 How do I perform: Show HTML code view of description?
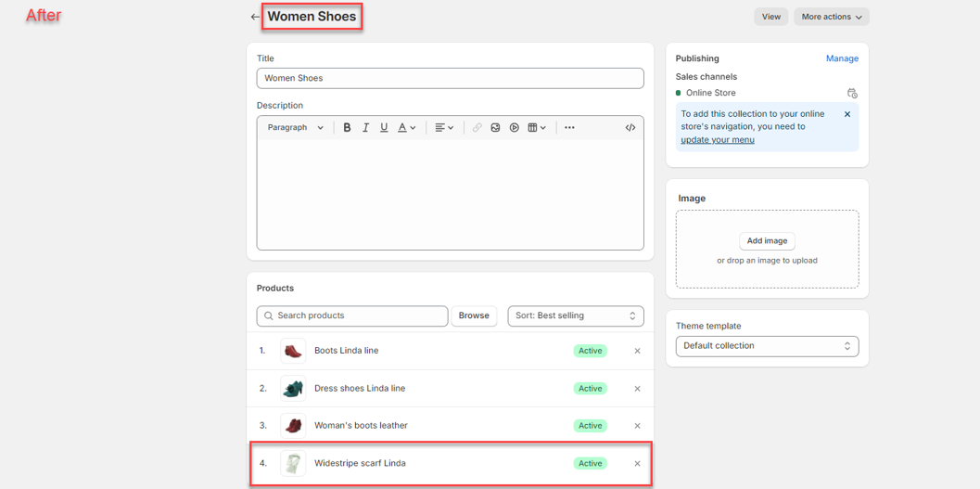coord(630,128)
